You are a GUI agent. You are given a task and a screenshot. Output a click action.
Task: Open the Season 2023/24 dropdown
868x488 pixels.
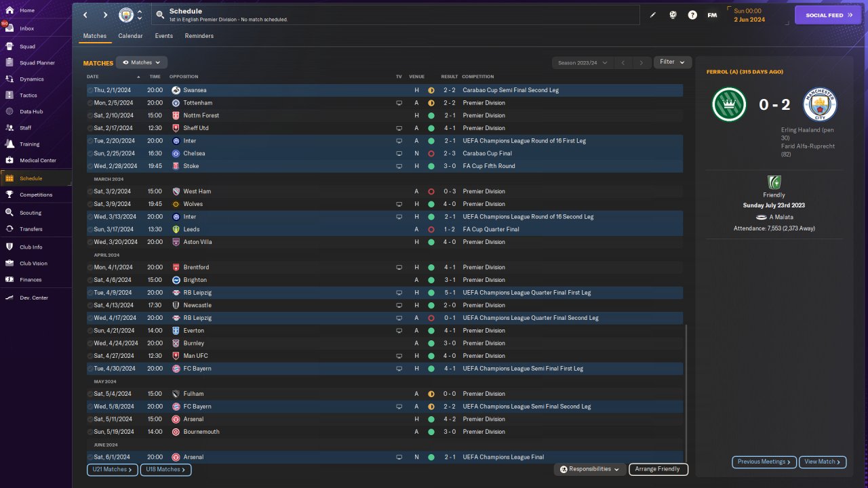(x=582, y=62)
